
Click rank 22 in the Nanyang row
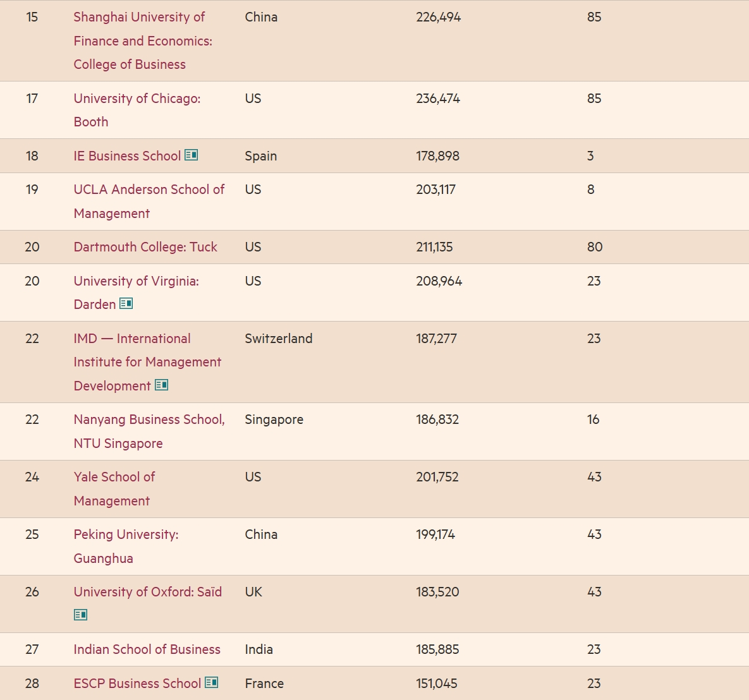(32, 419)
